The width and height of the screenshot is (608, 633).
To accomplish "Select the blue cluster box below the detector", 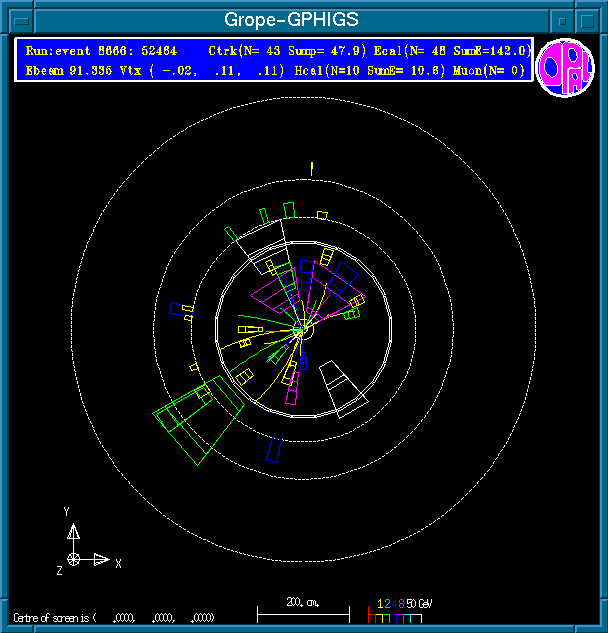I will point(275,451).
